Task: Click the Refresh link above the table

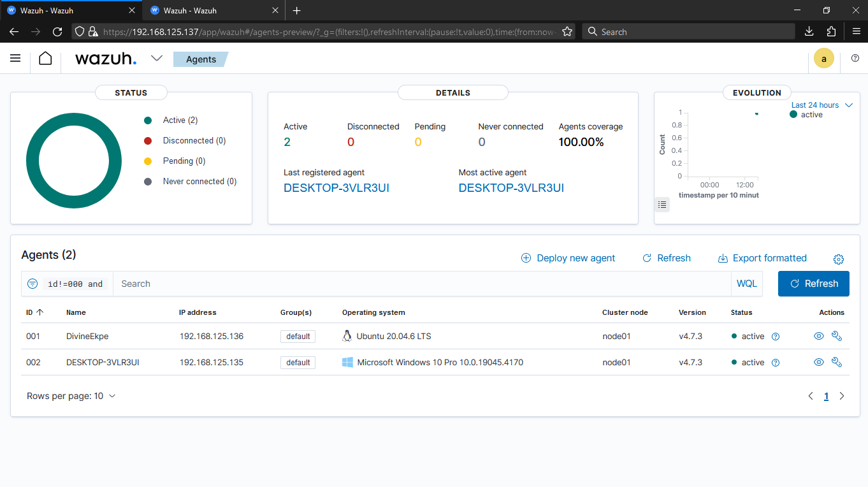Action: pos(667,258)
